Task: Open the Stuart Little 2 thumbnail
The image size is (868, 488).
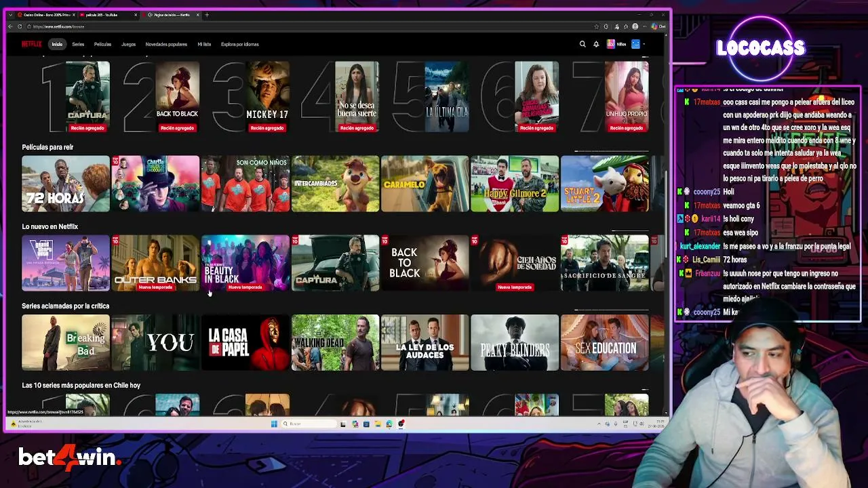Action: [x=605, y=184]
